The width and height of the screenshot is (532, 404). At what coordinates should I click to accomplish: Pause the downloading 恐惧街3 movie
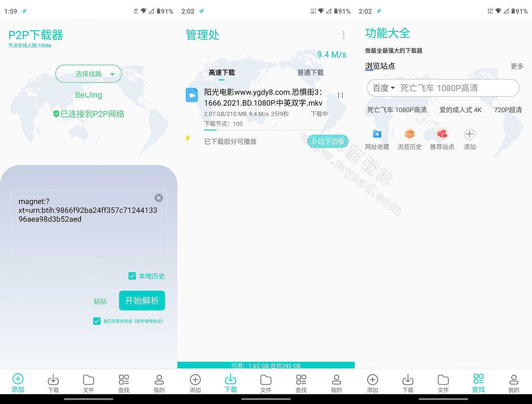340,95
